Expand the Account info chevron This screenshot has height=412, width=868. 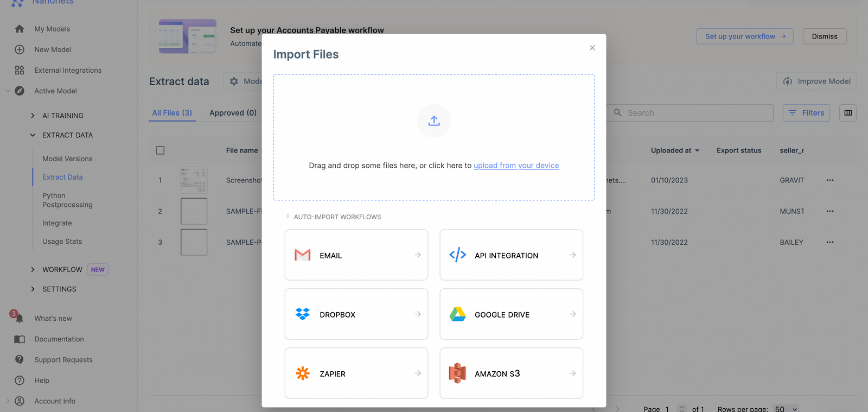pyautogui.click(x=8, y=401)
